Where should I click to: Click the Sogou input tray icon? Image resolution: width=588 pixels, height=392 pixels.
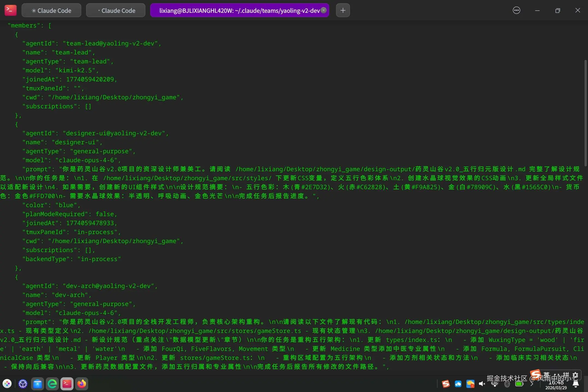(446, 384)
